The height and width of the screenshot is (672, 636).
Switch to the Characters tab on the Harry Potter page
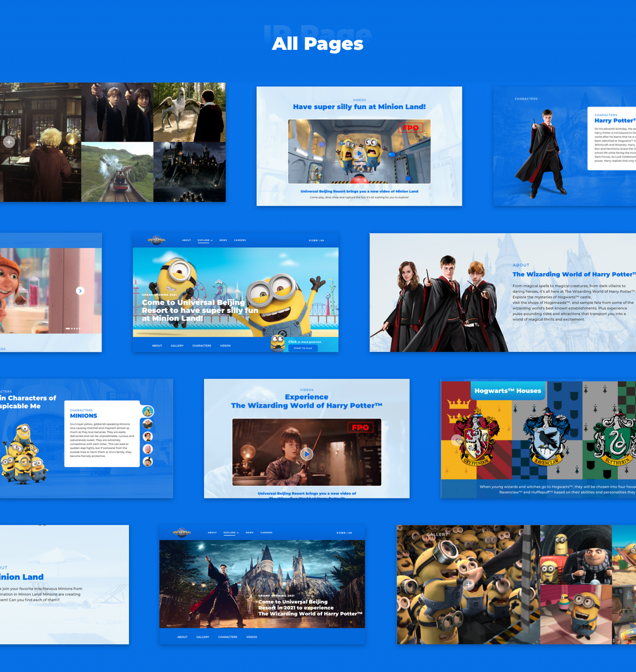[x=227, y=637]
